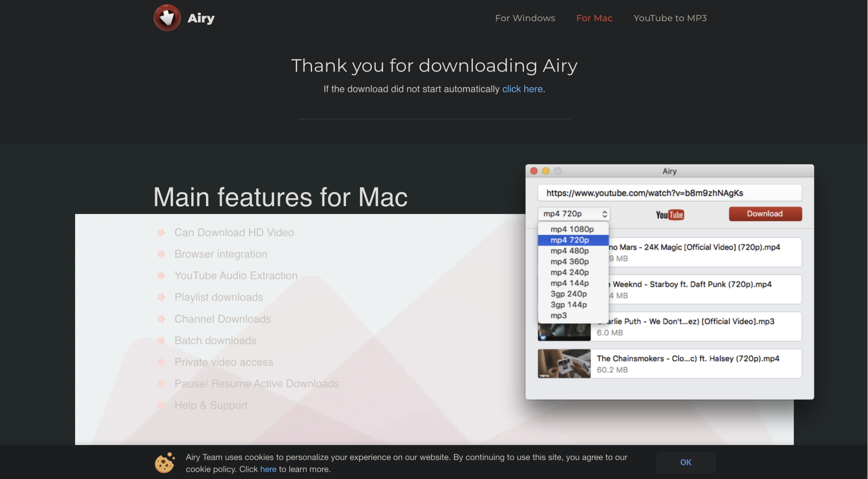Open YouTube to MP3 page

click(x=670, y=18)
